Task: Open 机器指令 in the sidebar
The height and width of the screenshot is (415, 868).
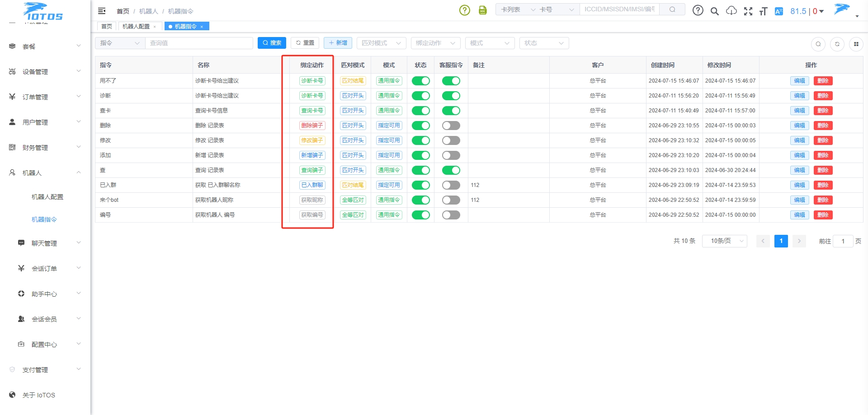Action: tap(44, 219)
